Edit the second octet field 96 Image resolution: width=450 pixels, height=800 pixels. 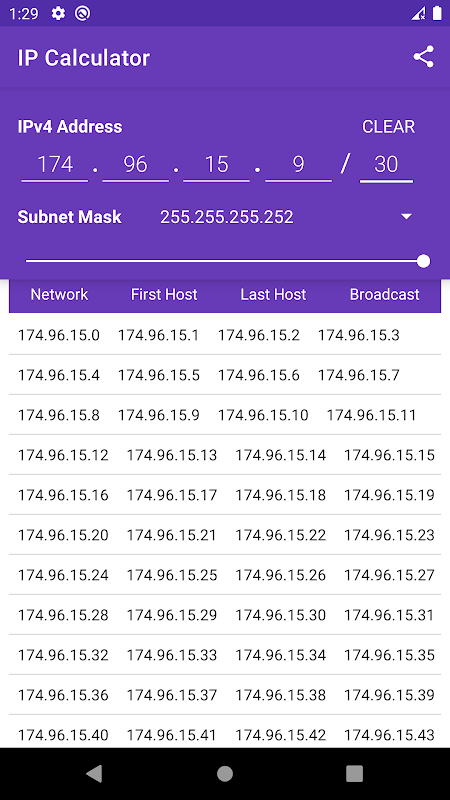tap(135, 165)
